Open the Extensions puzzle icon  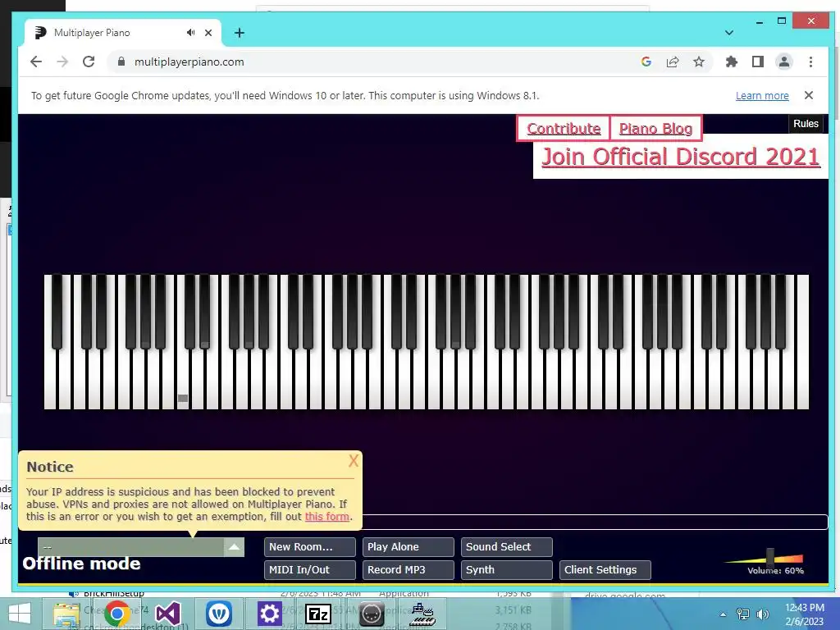(x=731, y=62)
